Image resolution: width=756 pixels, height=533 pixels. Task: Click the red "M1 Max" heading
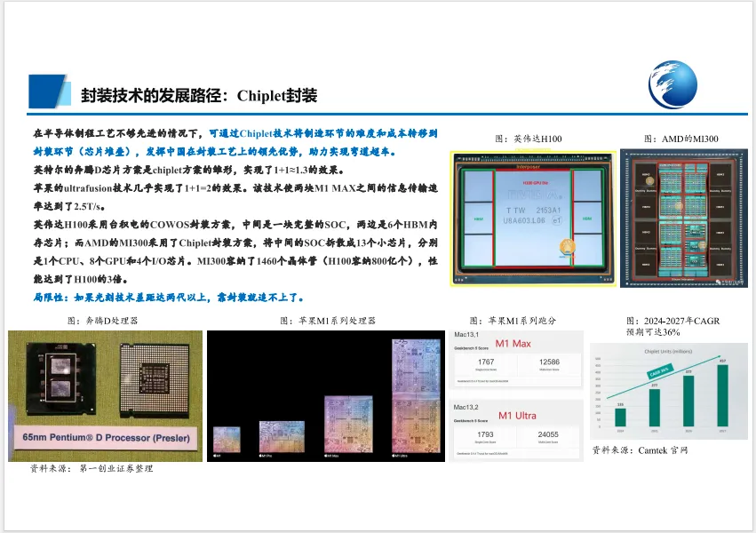513,344
